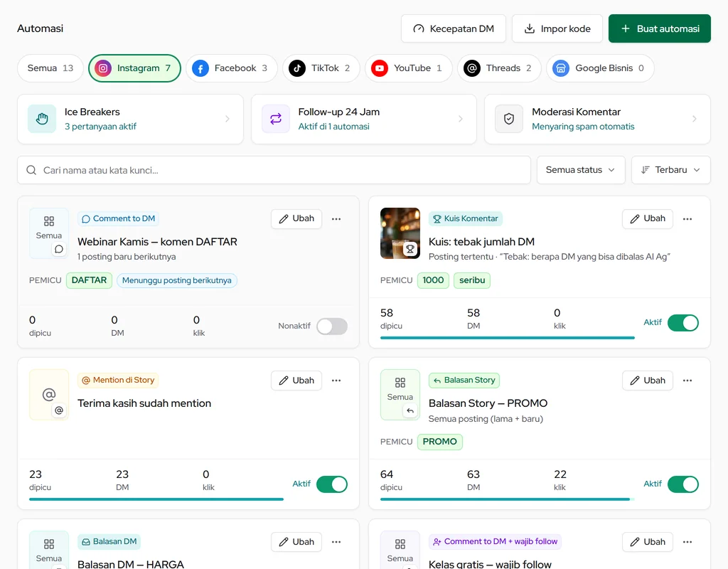
Task: Switch to the Threads 2 tab
Action: click(500, 68)
